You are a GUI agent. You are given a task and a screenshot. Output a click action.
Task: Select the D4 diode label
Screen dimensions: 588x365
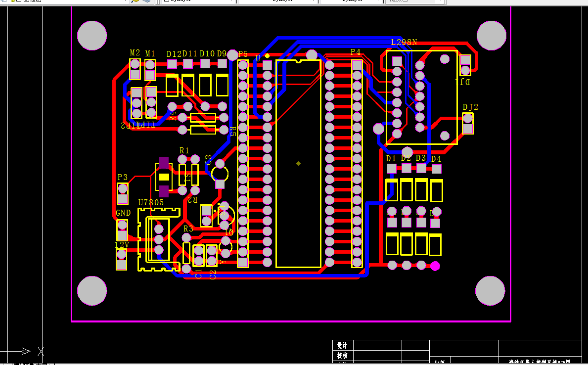point(436,159)
